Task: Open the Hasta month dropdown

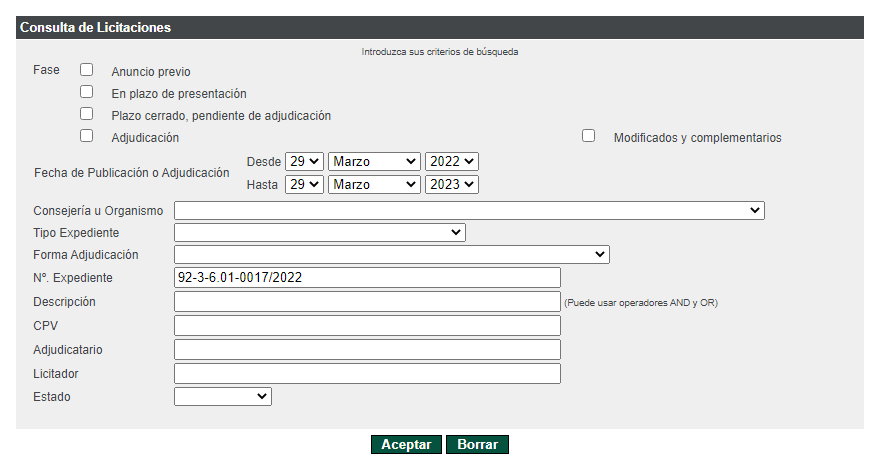Action: pyautogui.click(x=374, y=184)
